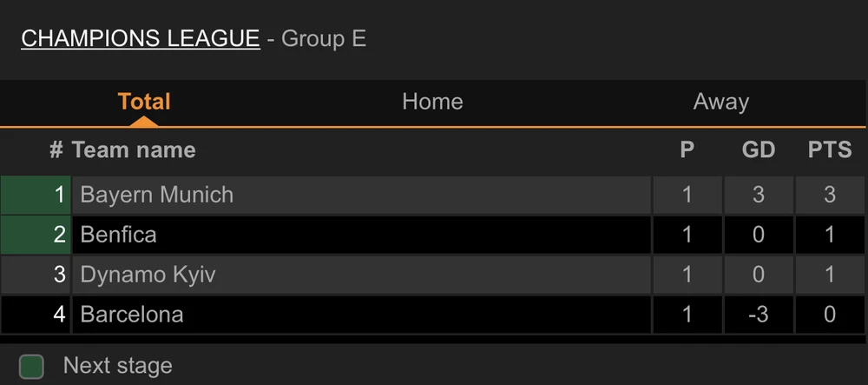Click the Group E title text
Image resolution: width=868 pixels, height=385 pixels.
click(x=324, y=39)
